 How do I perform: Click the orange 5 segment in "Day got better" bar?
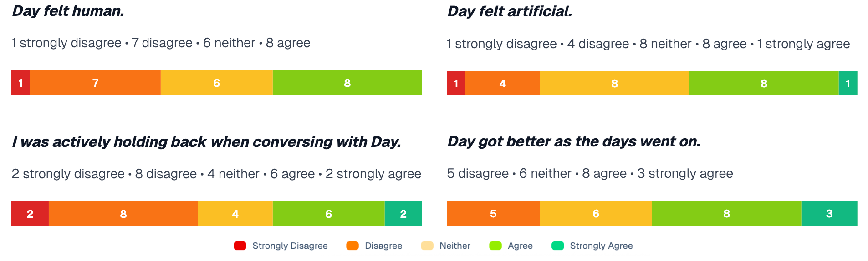coord(493,213)
